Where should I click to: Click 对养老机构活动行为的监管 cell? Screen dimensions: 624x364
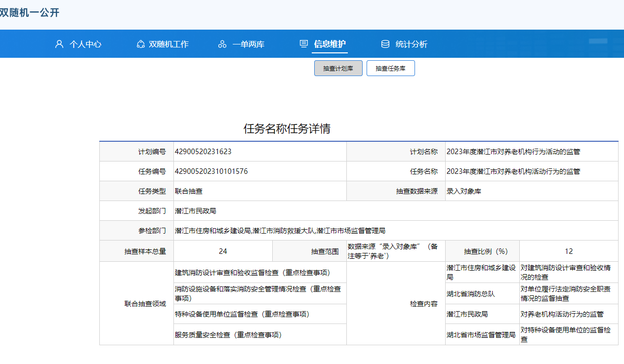coord(562,314)
